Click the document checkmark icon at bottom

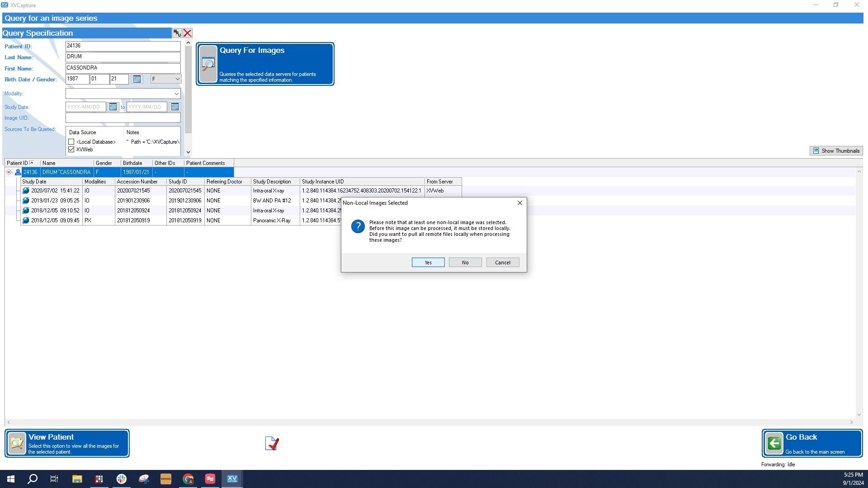tap(272, 443)
